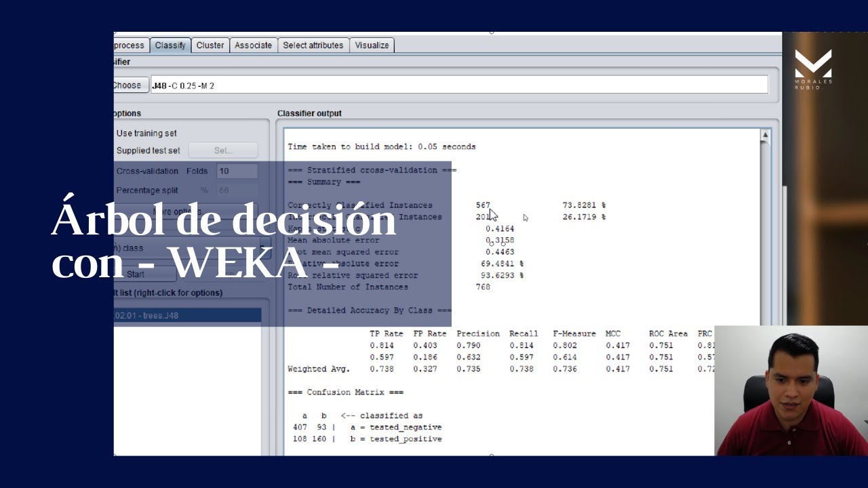Click the 'a = tested_negative' line
Image resolution: width=868 pixels, height=488 pixels.
tap(396, 427)
